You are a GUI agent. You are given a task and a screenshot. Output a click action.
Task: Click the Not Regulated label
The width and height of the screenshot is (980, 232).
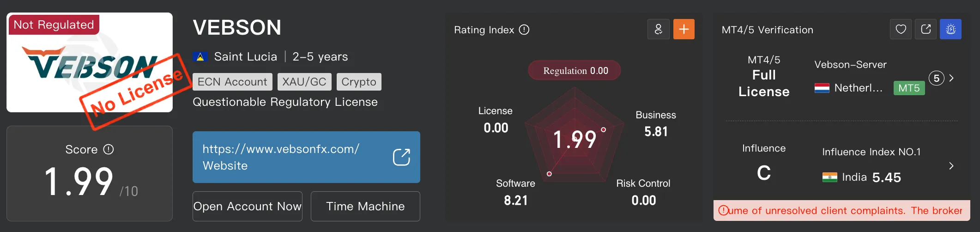pyautogui.click(x=54, y=24)
